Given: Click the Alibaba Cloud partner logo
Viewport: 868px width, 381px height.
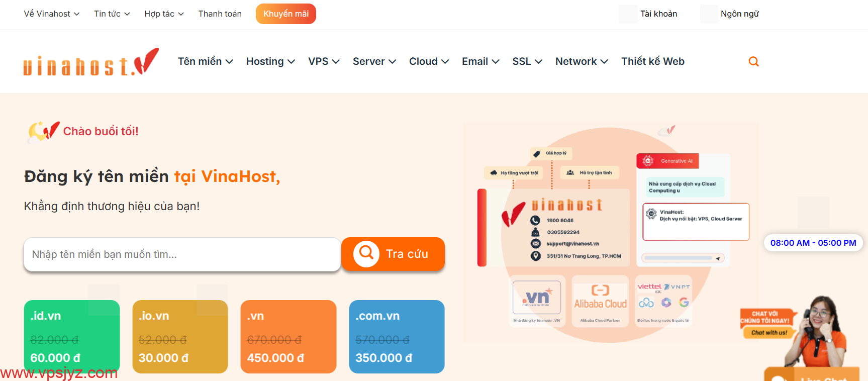Looking at the screenshot, I should [x=600, y=301].
